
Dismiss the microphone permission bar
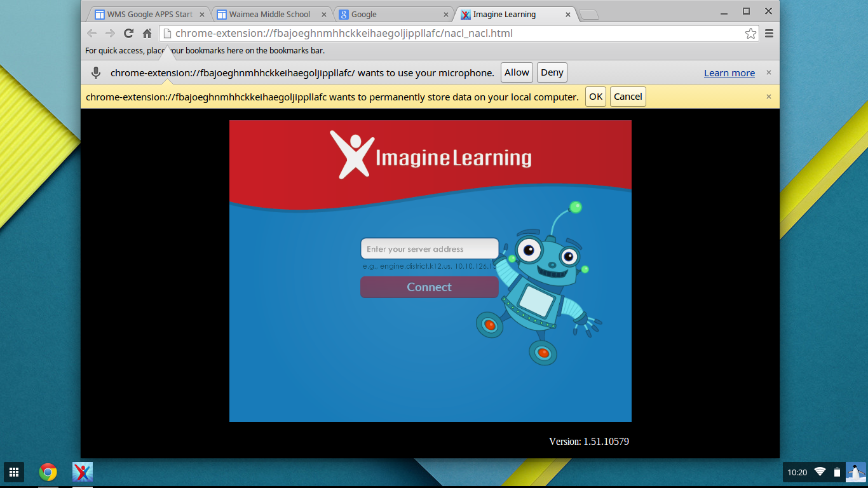768,72
